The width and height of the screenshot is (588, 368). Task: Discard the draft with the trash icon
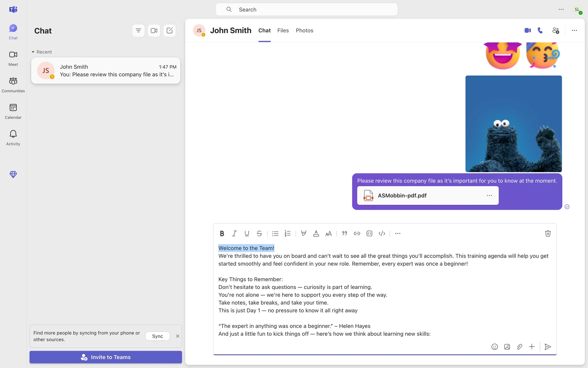coord(548,233)
